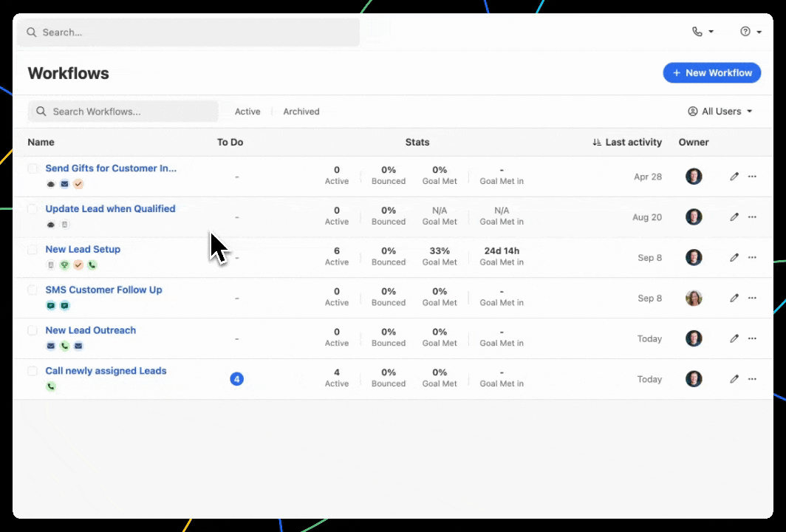Select the Send Gifts for Customer workflow checkbox

pos(33,168)
